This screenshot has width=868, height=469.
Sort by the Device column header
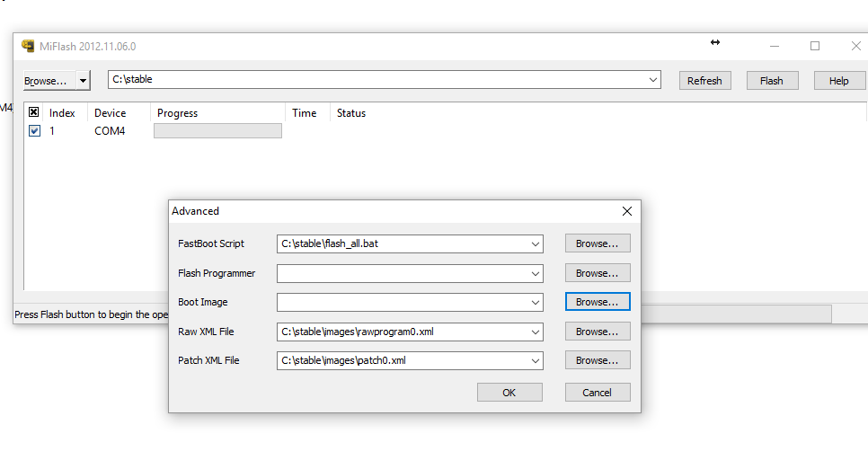click(x=111, y=113)
